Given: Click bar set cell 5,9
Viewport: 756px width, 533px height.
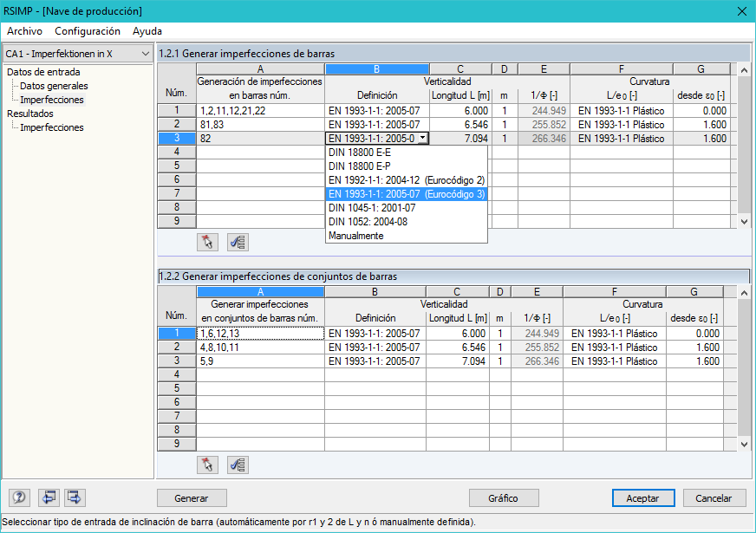Looking at the screenshot, I should coord(260,361).
